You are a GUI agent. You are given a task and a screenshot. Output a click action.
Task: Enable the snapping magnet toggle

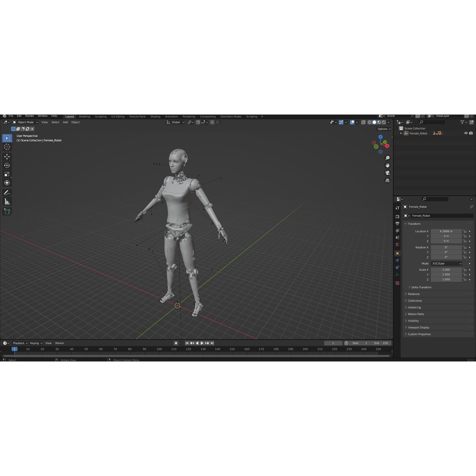(x=198, y=122)
